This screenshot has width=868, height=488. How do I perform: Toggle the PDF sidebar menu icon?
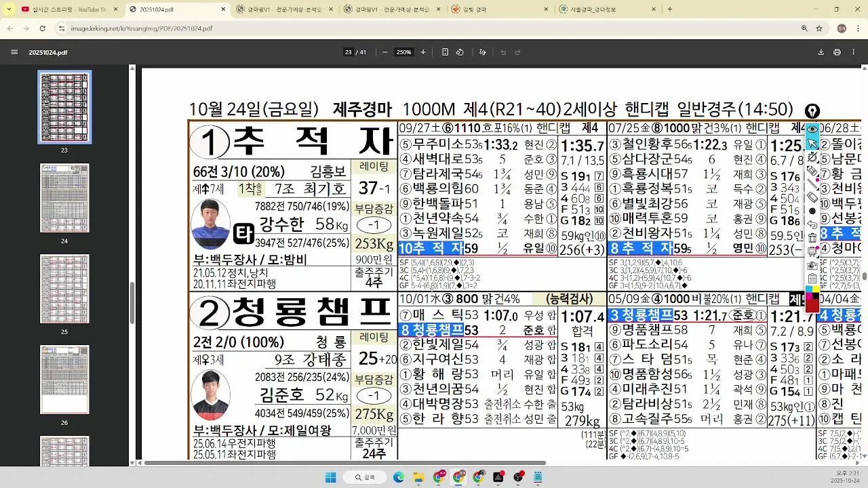click(x=14, y=52)
